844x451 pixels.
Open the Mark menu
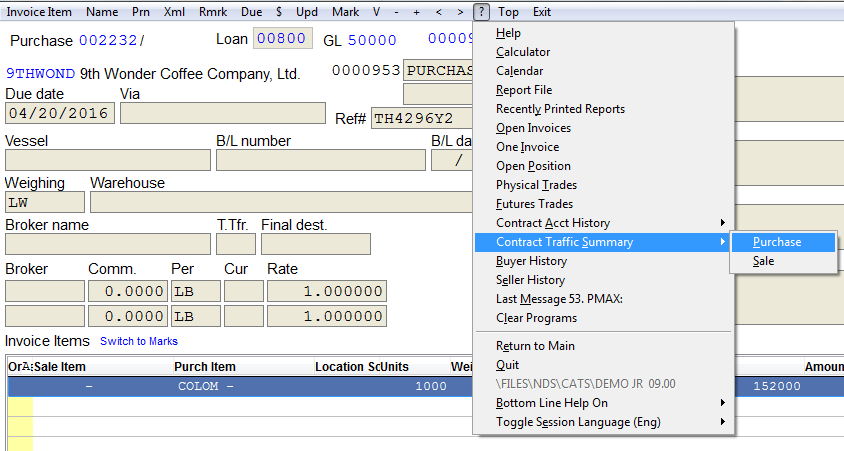pos(346,12)
